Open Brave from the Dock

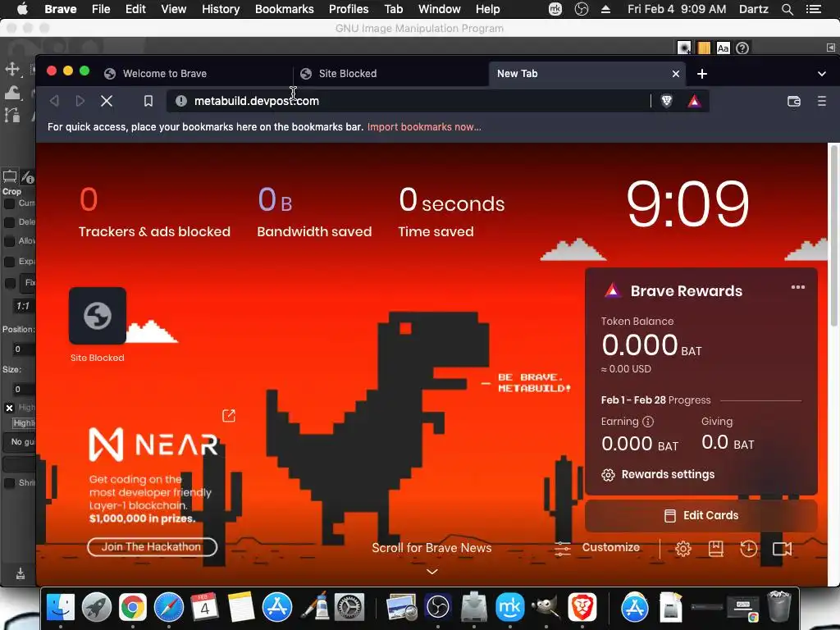pos(582,607)
